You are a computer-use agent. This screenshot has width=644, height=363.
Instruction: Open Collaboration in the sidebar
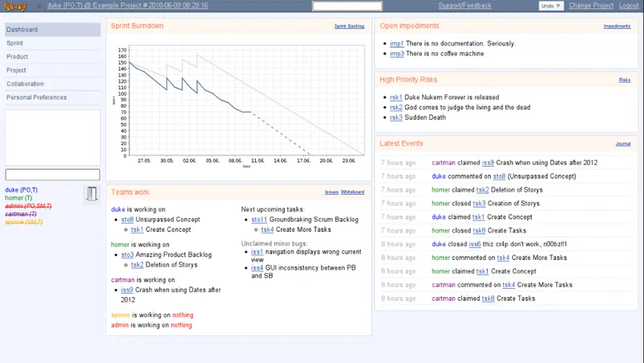coord(25,84)
